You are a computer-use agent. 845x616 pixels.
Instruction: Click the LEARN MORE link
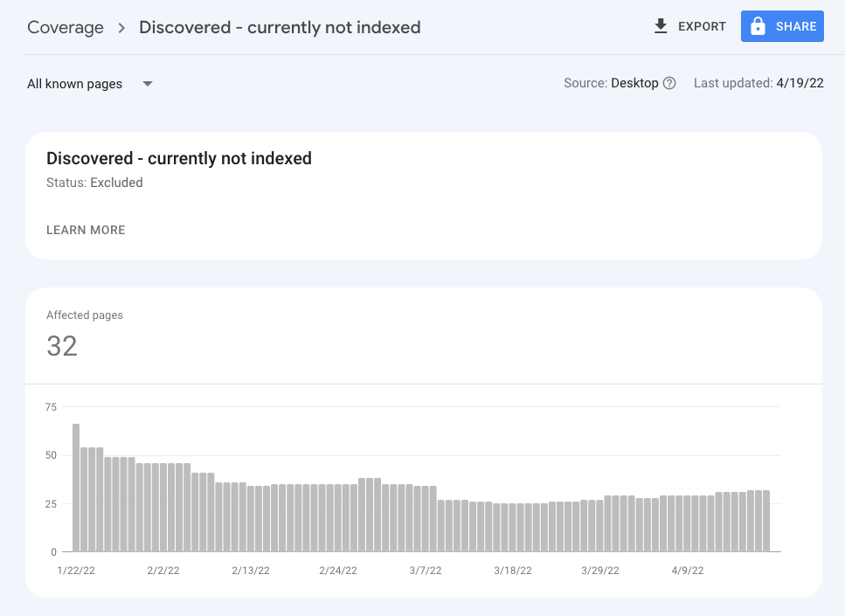point(85,230)
